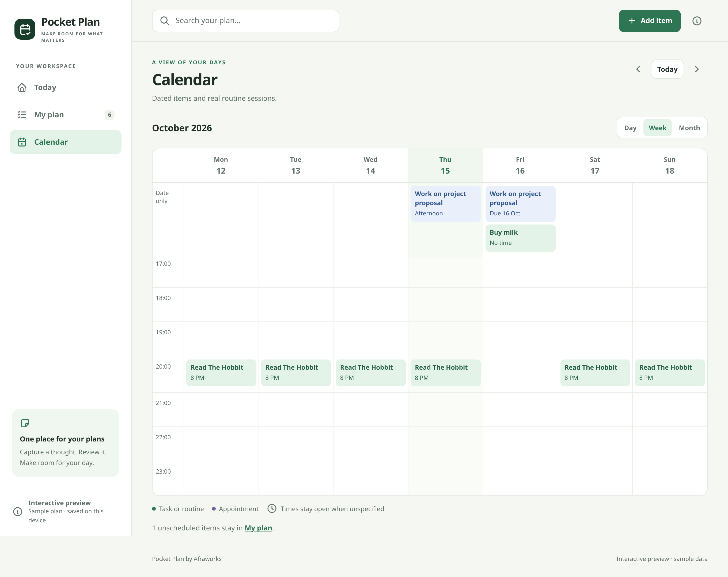
Task: Open Monday's Read The Hobbit session
Action: coord(221,373)
